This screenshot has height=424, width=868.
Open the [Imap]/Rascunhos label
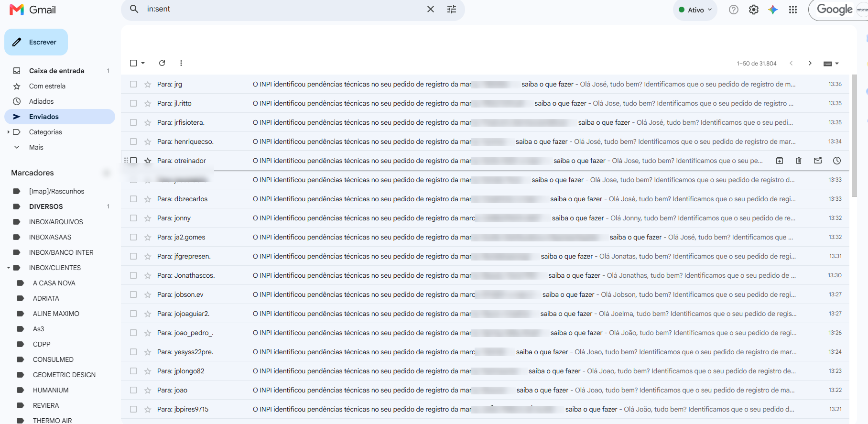(x=56, y=191)
